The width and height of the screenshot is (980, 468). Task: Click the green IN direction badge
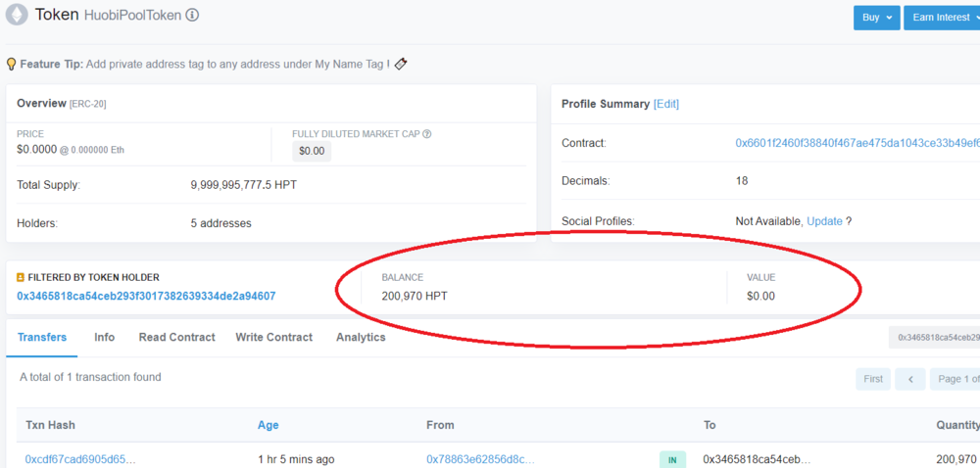tap(672, 460)
